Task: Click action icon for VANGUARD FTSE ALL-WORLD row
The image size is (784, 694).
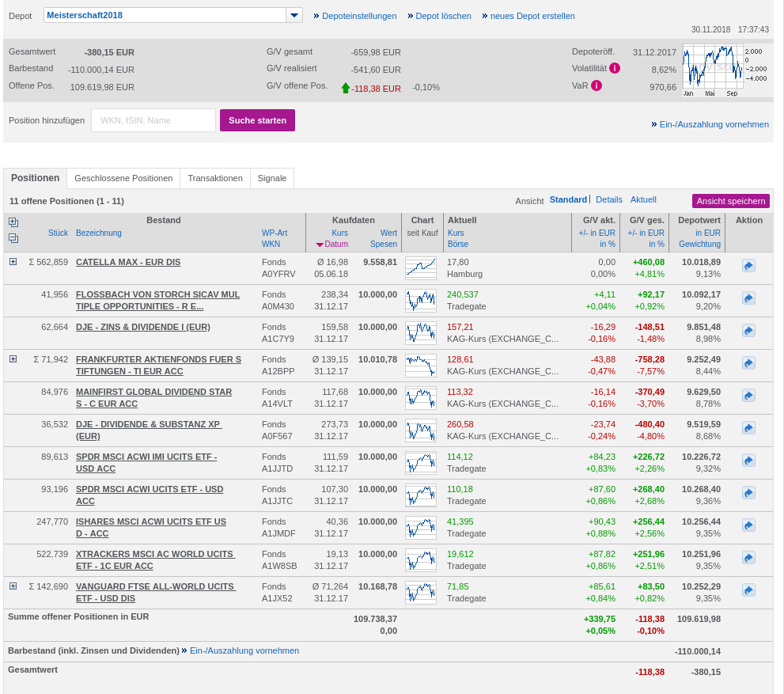Action: (748, 590)
